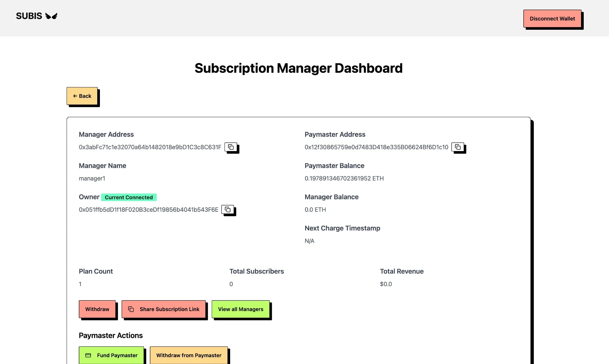609x364 pixels.
Task: Click the Fund Paymaster card icon
Action: coord(88,355)
